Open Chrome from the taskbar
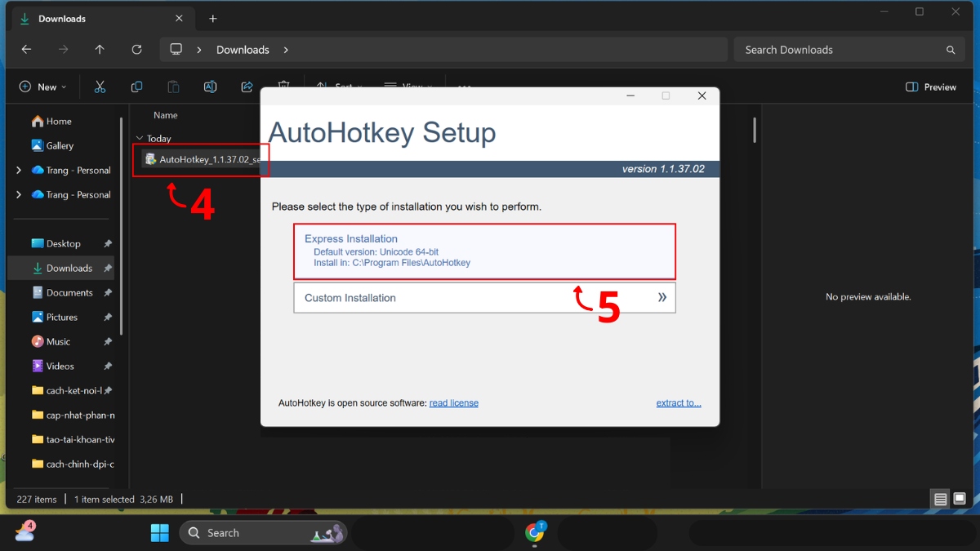Image resolution: width=980 pixels, height=551 pixels. [x=535, y=532]
